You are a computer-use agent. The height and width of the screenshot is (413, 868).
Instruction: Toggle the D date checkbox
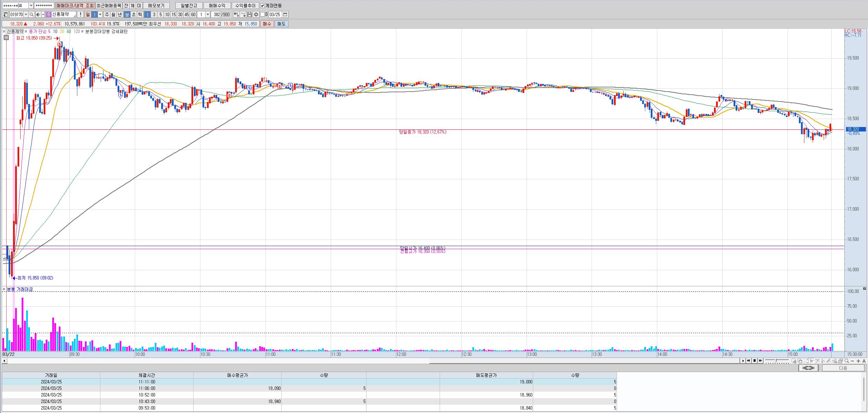click(x=263, y=14)
